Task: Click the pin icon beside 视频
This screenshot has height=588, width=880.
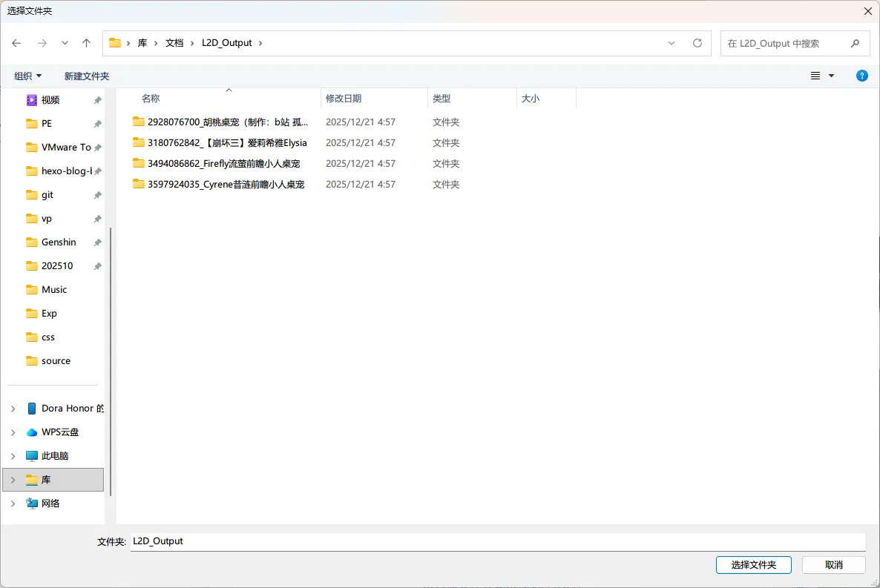Action: pos(97,100)
